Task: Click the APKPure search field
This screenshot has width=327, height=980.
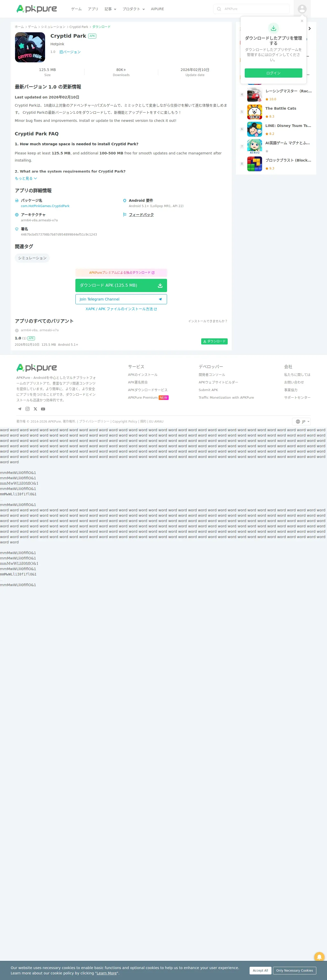Action: click(251, 9)
